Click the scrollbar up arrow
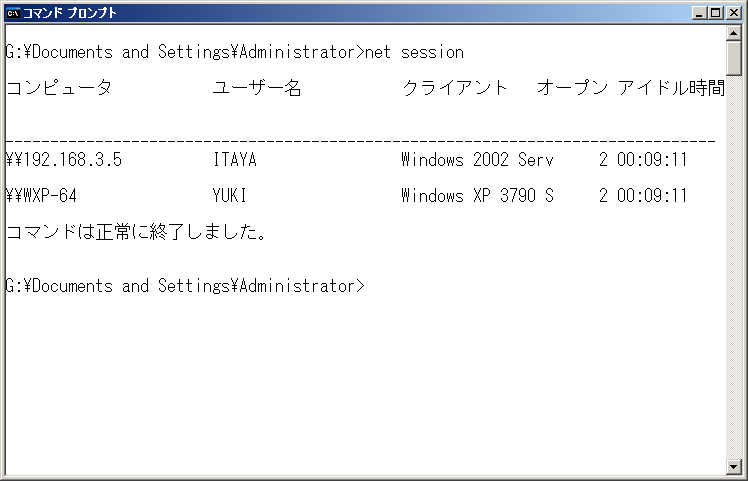Viewport: 748px width, 481px height. (x=734, y=32)
